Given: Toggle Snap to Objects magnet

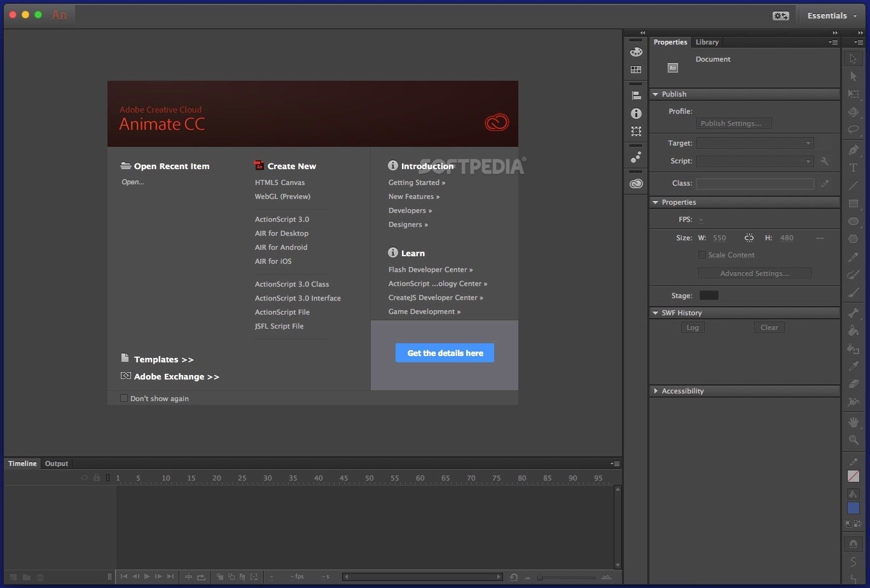Looking at the screenshot, I should tap(853, 544).
